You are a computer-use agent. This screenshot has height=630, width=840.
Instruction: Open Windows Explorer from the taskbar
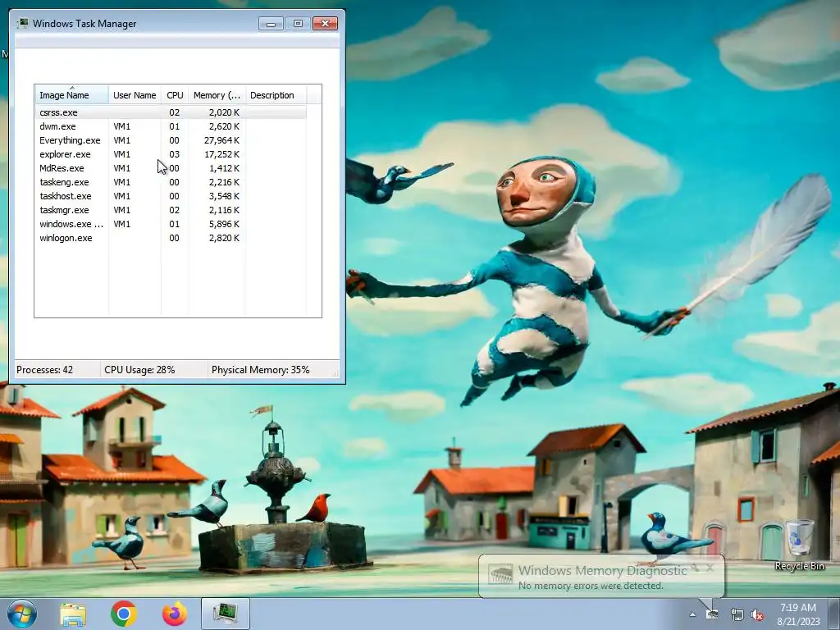click(x=73, y=614)
